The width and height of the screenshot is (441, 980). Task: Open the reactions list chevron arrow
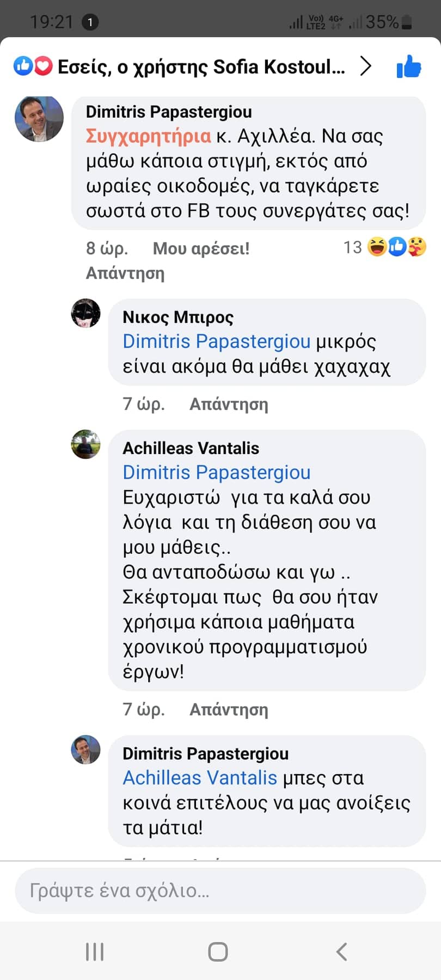[366, 66]
